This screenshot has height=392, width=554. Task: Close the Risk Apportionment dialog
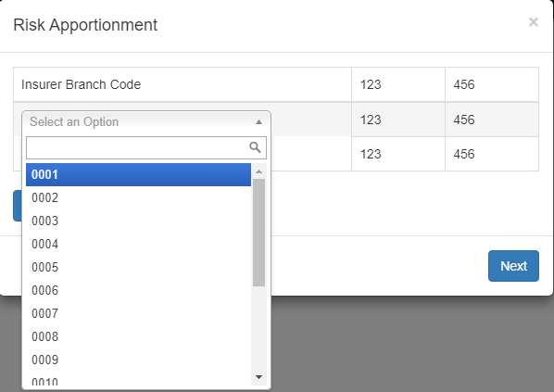pos(533,22)
